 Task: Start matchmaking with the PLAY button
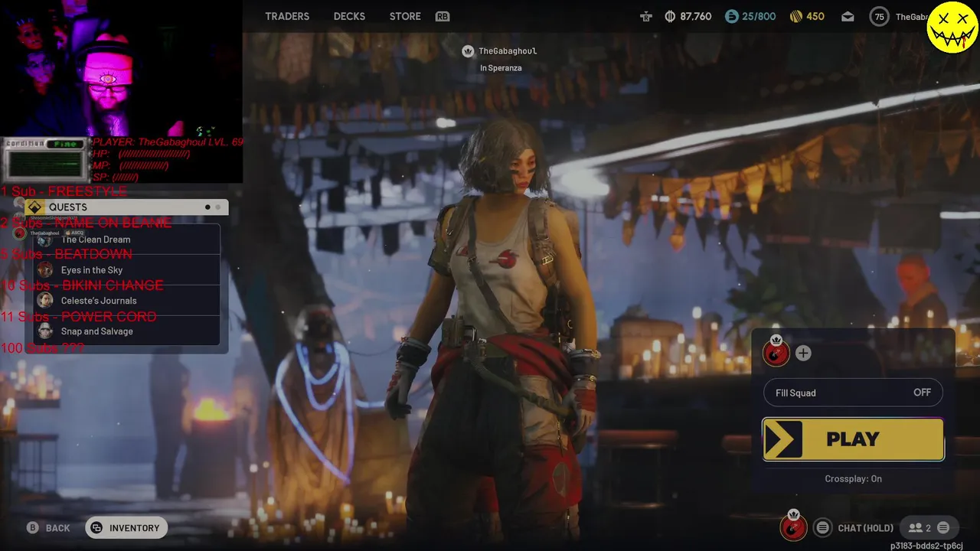pyautogui.click(x=853, y=439)
